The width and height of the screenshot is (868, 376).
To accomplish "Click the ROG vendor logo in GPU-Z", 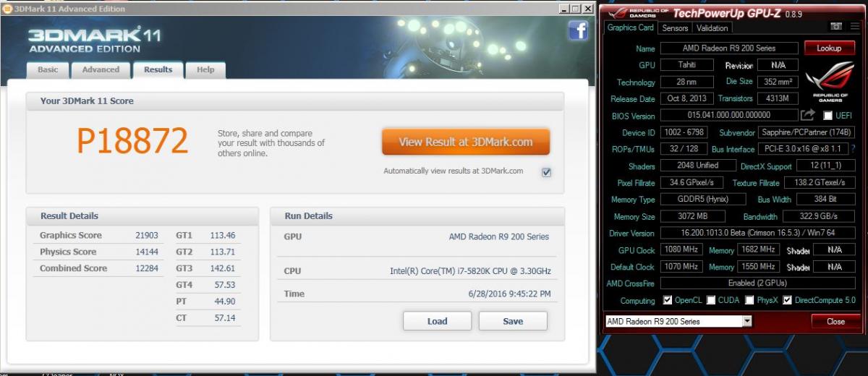I will tap(830, 82).
